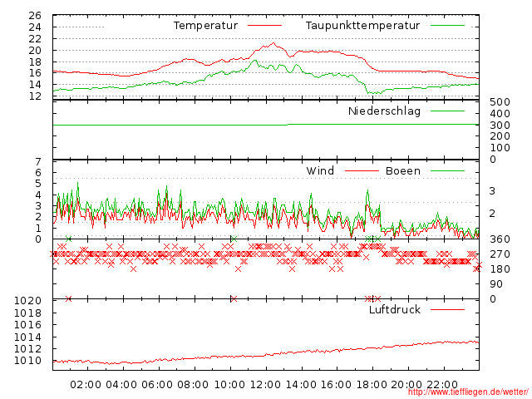Click the 7 wind speed axis value
532x399 pixels.
pos(38,161)
